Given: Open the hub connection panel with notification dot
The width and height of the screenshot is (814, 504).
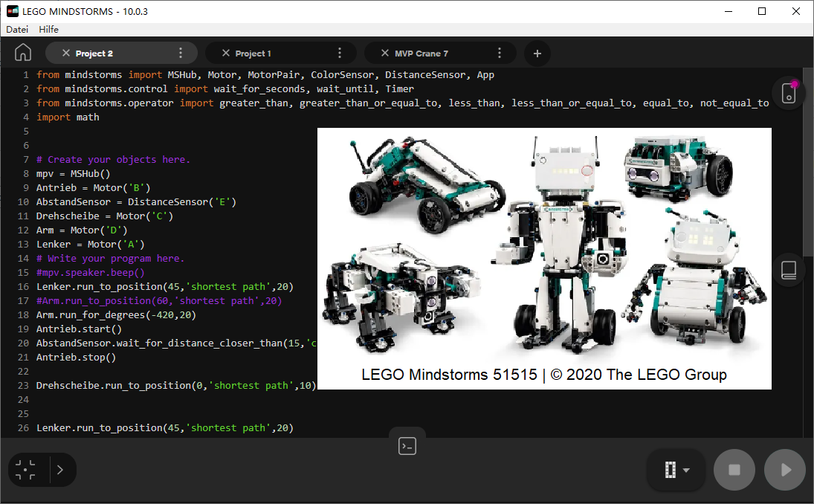Looking at the screenshot, I should (788, 92).
